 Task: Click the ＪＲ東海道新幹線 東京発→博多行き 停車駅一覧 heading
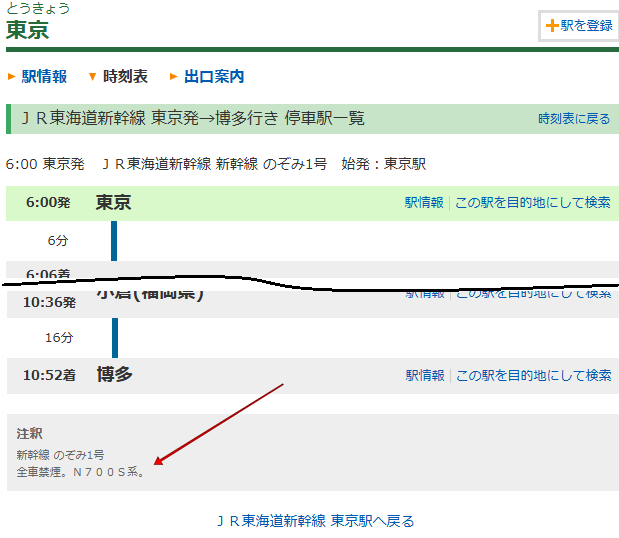click(193, 118)
